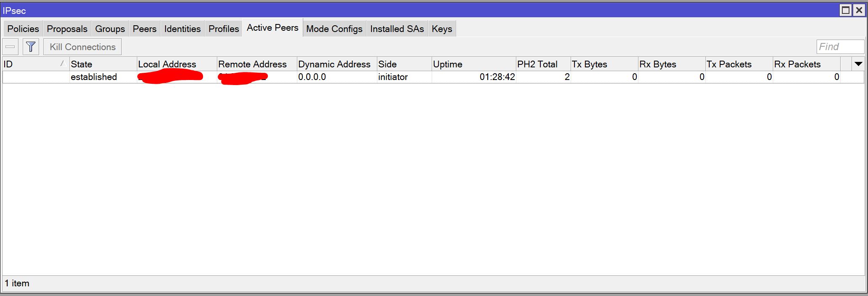Viewport: 868px width, 296px height.
Task: Sort by the ID column header
Action: (36, 64)
